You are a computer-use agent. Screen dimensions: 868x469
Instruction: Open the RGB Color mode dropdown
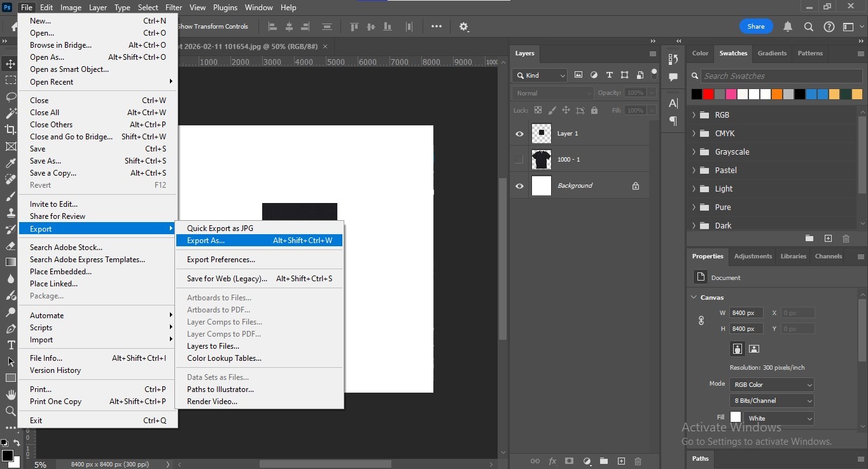[771, 384]
